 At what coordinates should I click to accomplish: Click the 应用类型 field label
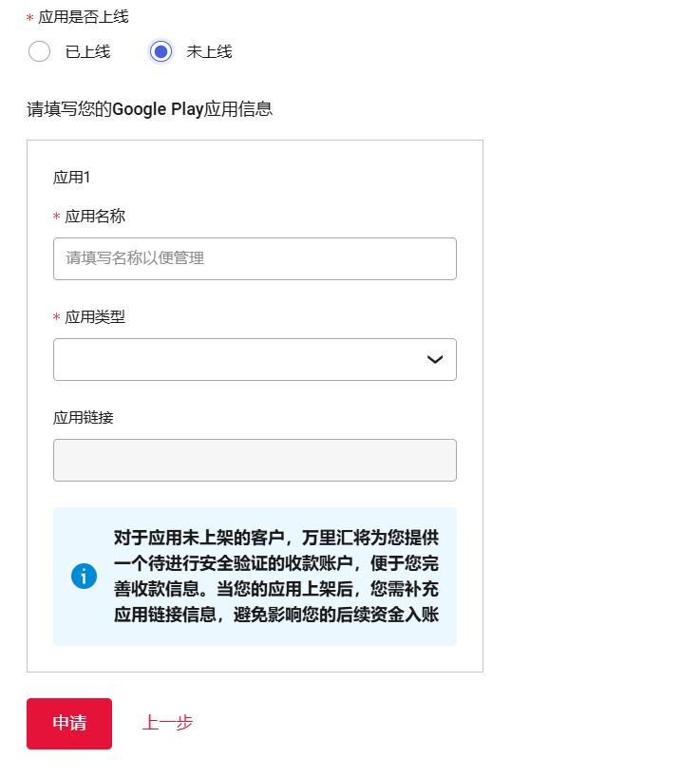[95, 317]
